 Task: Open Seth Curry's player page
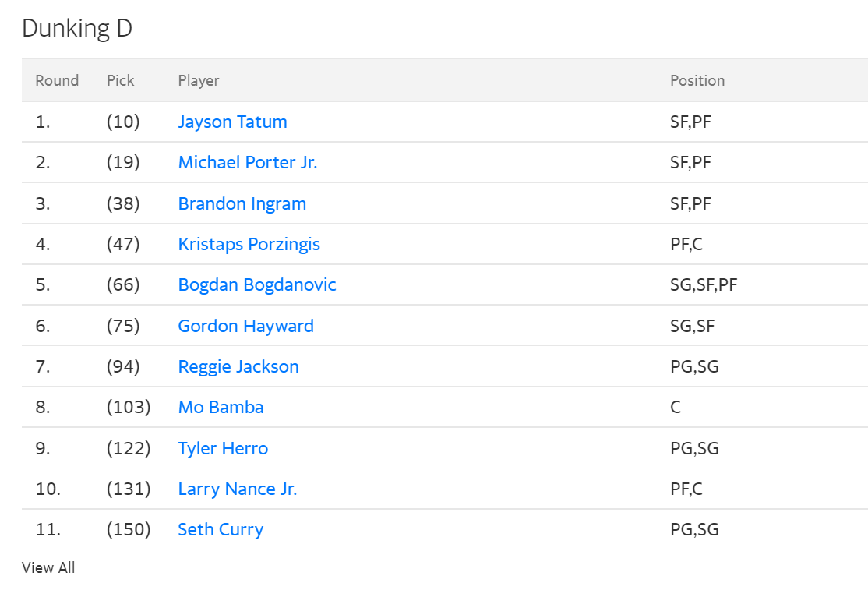pos(221,529)
